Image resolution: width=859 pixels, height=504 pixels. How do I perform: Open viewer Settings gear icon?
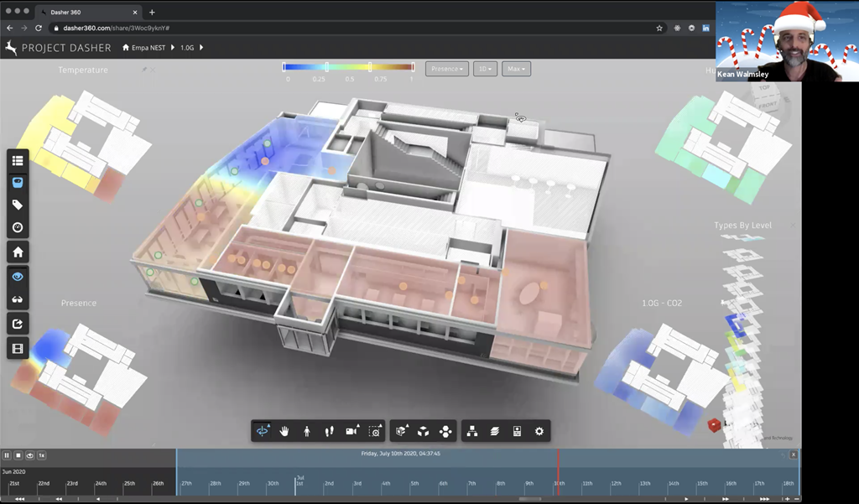[539, 431]
